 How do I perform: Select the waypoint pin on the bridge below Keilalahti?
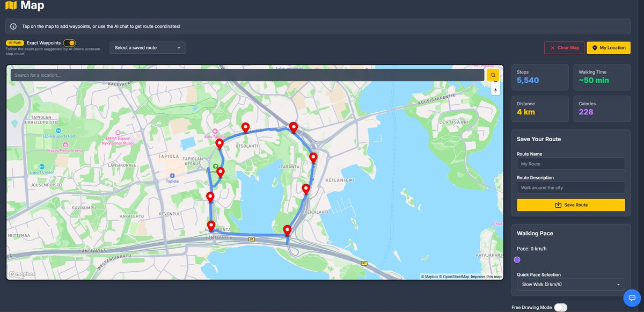click(287, 230)
